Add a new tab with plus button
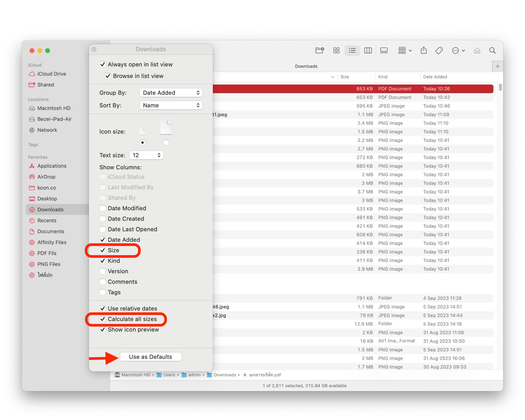The width and height of the screenshot is (525, 420). [x=497, y=66]
